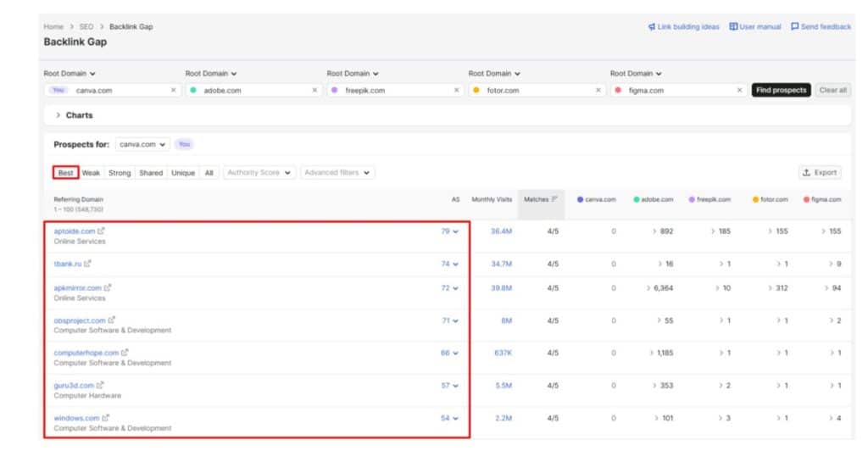Expand authority score 66 for computerhope.com
868x473 pixels.
449,353
